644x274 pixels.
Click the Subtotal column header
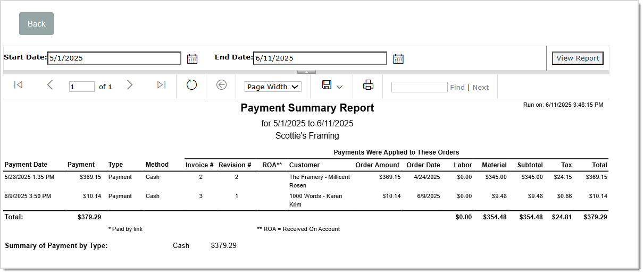pyautogui.click(x=530, y=165)
